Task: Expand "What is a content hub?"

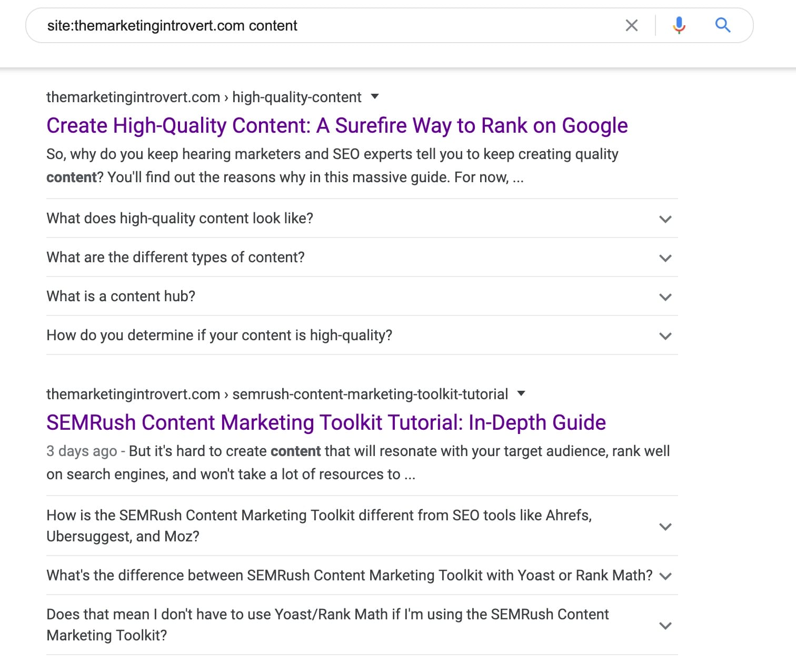Action: tap(665, 297)
